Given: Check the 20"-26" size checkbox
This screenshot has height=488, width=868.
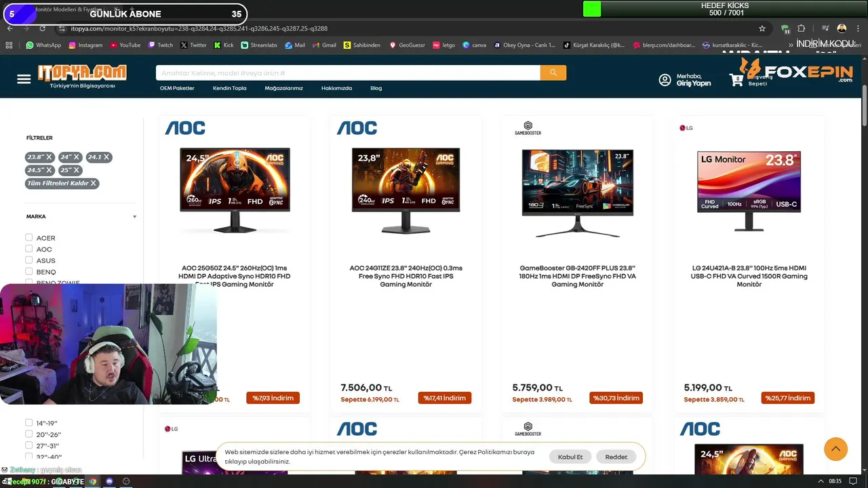Looking at the screenshot, I should (x=28, y=434).
